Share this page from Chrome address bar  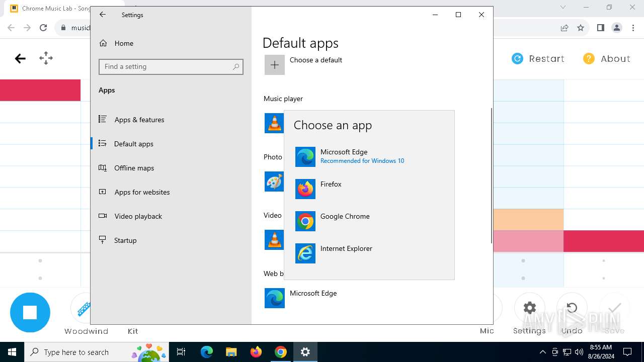pos(565,28)
